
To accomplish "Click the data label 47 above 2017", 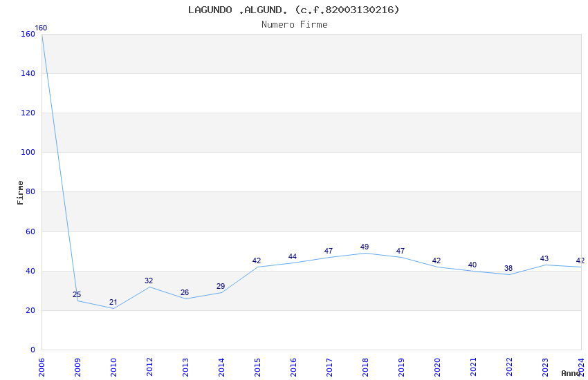I will 329,251.
